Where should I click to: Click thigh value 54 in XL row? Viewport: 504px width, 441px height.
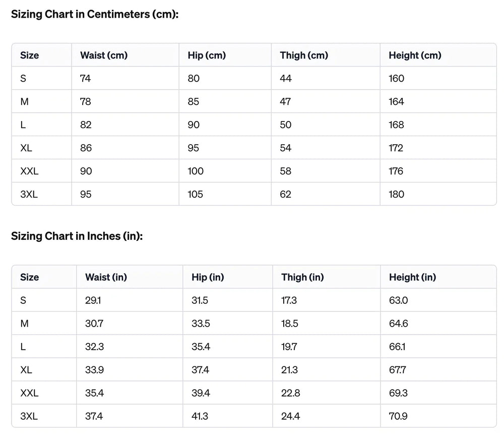[x=285, y=148]
